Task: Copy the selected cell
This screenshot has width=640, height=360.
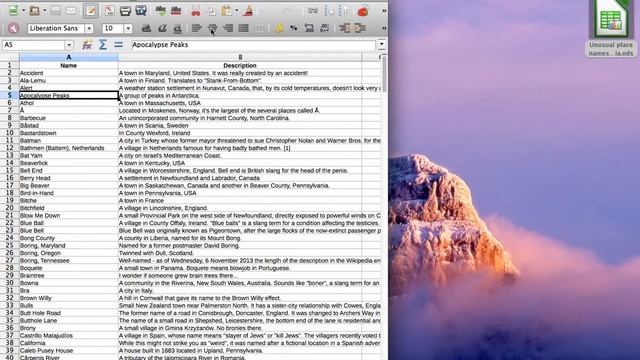Action: click(211, 11)
